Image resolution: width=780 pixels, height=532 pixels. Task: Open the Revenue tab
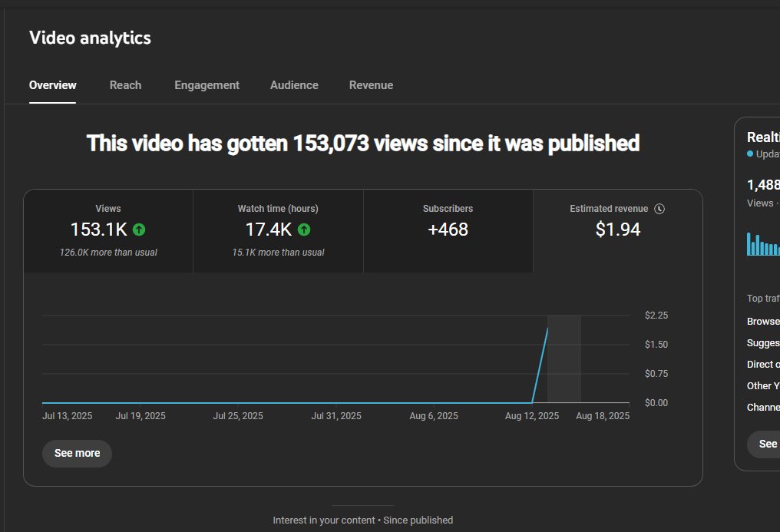coord(371,85)
